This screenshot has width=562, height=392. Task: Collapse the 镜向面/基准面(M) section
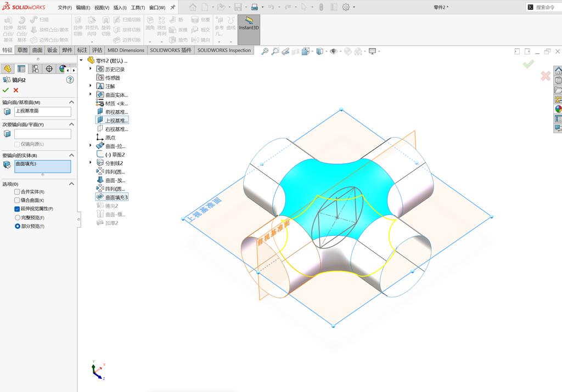72,103
